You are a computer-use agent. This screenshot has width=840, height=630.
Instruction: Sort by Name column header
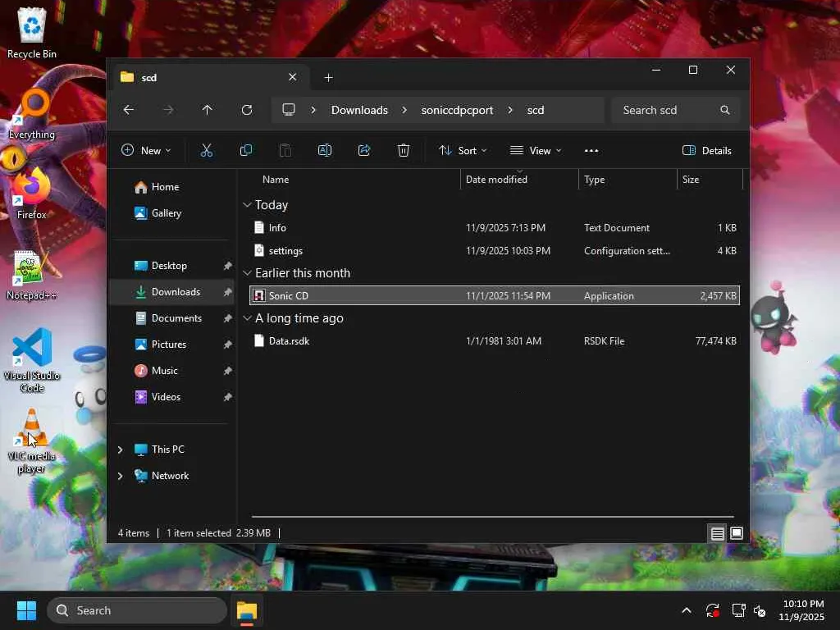coord(276,180)
